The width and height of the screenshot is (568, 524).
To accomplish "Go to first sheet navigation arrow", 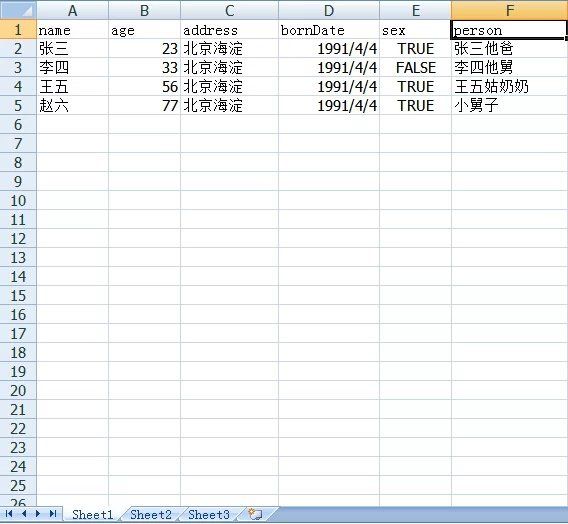I will tap(9, 513).
